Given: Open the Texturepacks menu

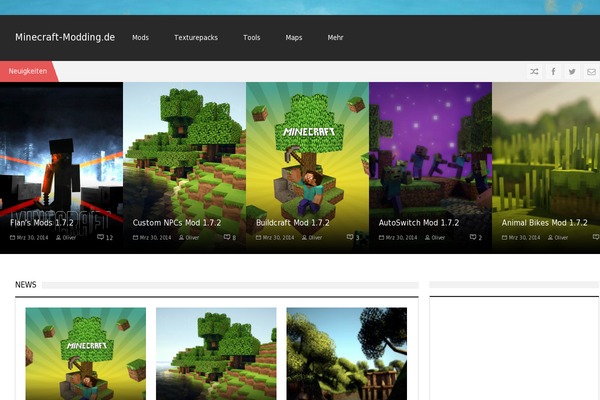Looking at the screenshot, I should (x=196, y=38).
